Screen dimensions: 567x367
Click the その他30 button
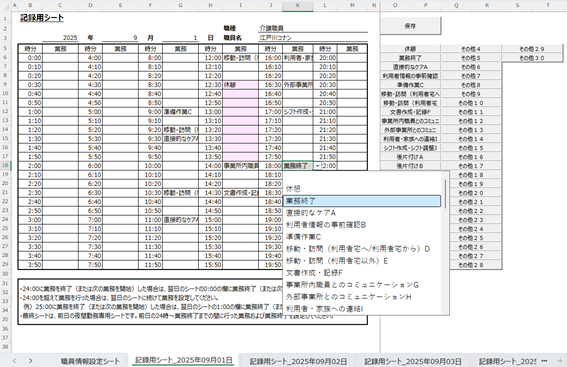(x=532, y=58)
